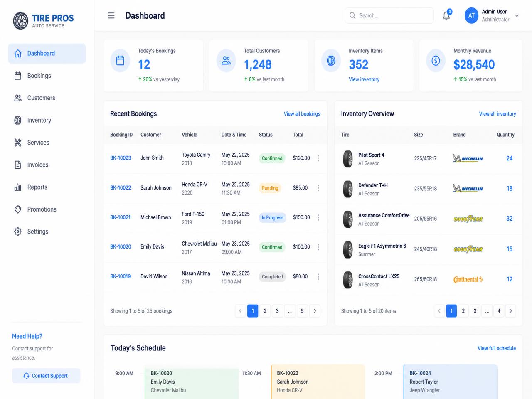Open BK-10024 Robert Taylor schedule card
Screen dimensions: 532x399
451,382
